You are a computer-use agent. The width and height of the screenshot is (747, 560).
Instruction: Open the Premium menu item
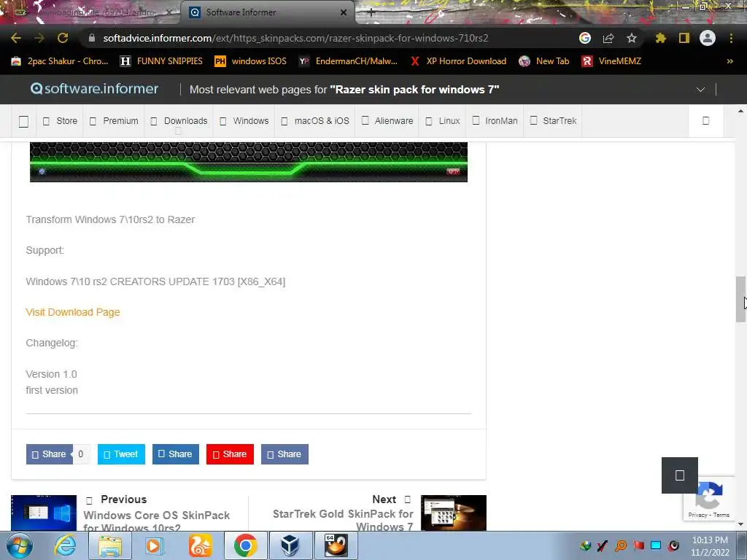(x=115, y=121)
